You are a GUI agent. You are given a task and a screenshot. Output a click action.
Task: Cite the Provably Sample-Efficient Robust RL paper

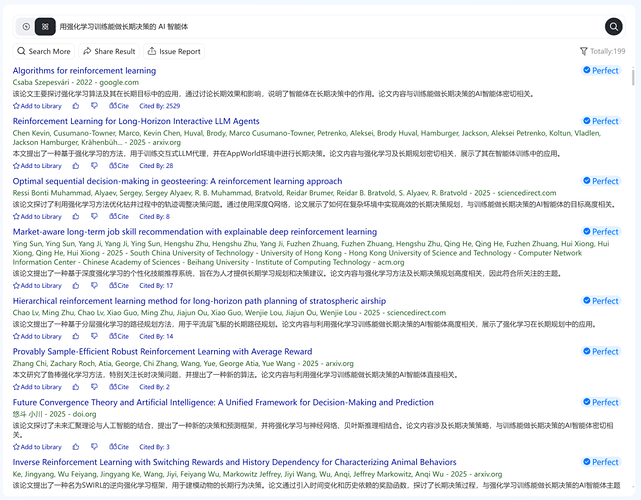pyautogui.click(x=119, y=387)
